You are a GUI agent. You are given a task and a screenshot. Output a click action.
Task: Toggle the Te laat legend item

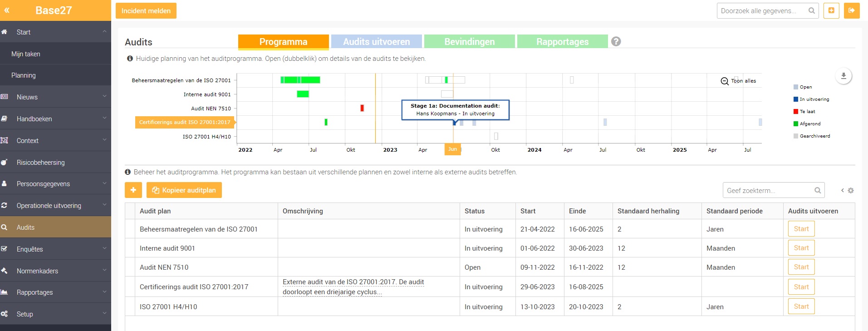tap(804, 111)
